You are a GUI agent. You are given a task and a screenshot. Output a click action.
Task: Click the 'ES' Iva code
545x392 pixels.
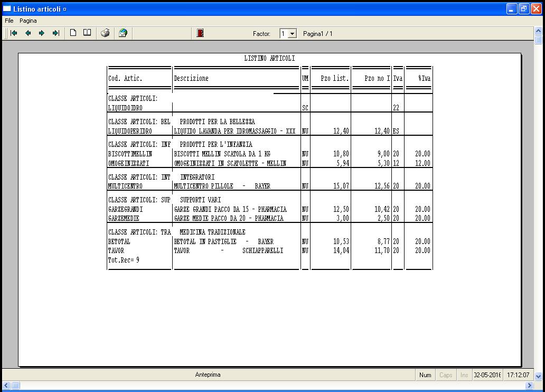396,131
